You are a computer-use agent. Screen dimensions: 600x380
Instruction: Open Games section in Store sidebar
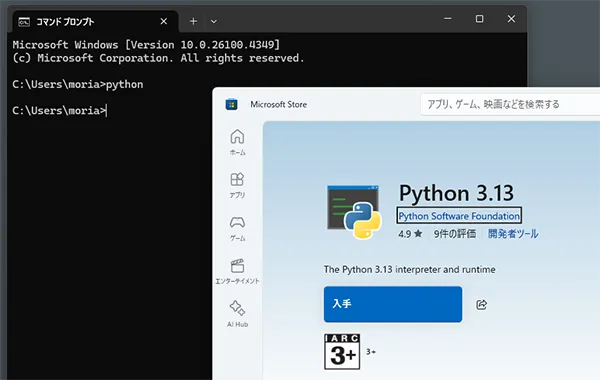click(x=237, y=228)
